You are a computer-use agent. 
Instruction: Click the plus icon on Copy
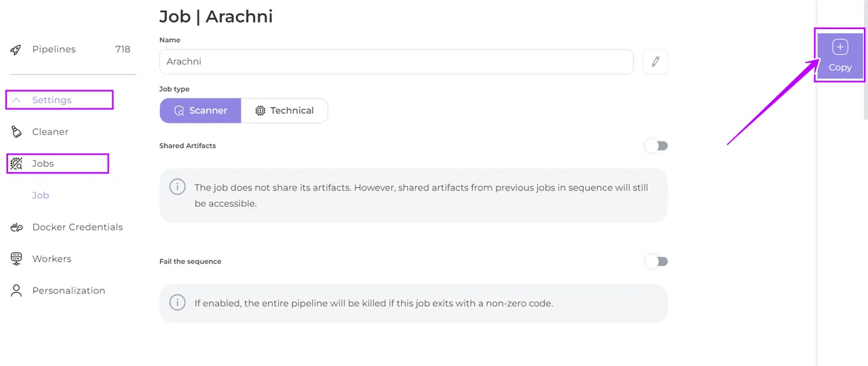[840, 47]
